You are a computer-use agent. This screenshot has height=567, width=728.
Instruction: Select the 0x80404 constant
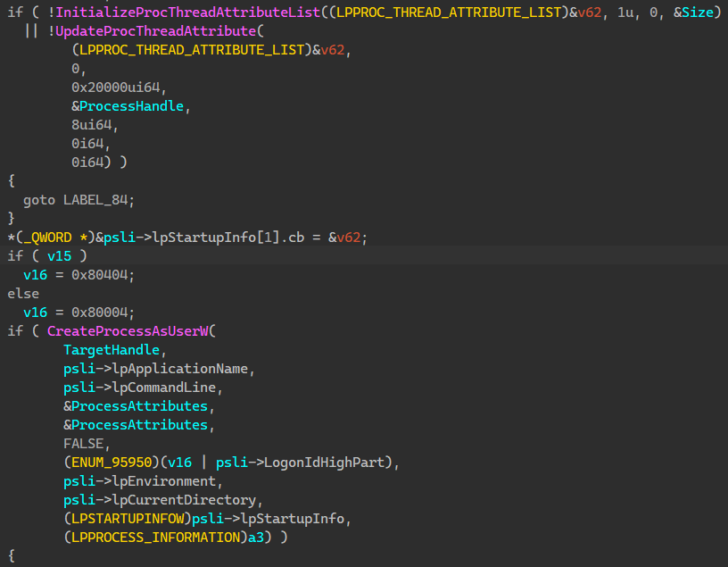[99, 275]
